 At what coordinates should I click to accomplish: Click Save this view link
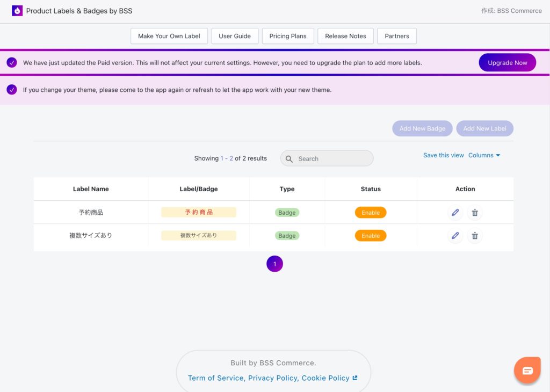coord(443,155)
